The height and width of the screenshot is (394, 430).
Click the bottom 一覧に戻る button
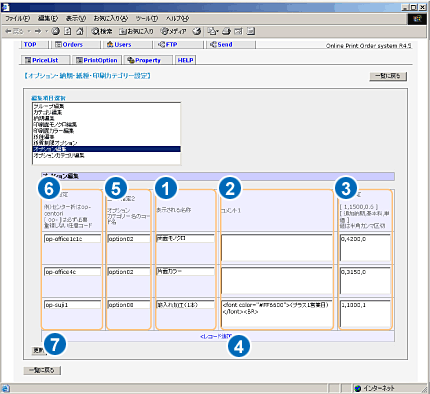click(42, 370)
